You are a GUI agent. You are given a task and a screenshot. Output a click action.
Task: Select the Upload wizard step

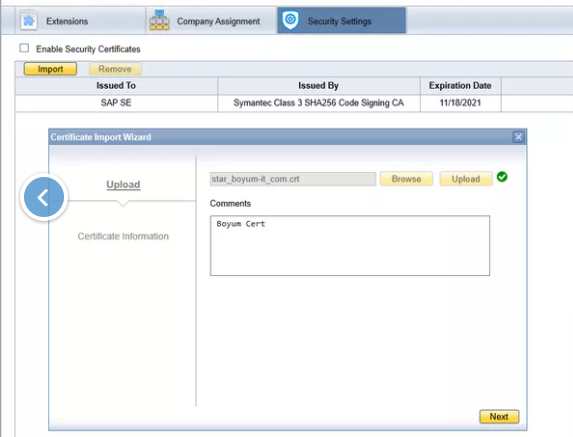pyautogui.click(x=123, y=185)
